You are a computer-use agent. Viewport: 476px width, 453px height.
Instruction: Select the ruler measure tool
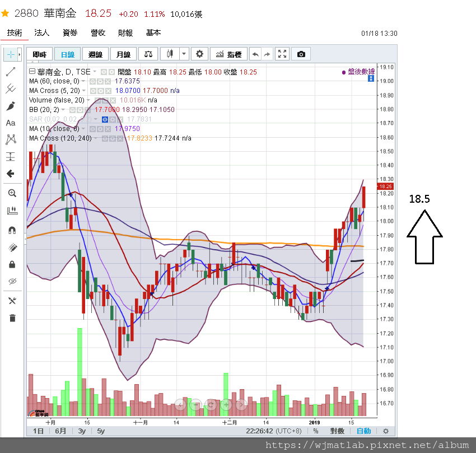12,211
